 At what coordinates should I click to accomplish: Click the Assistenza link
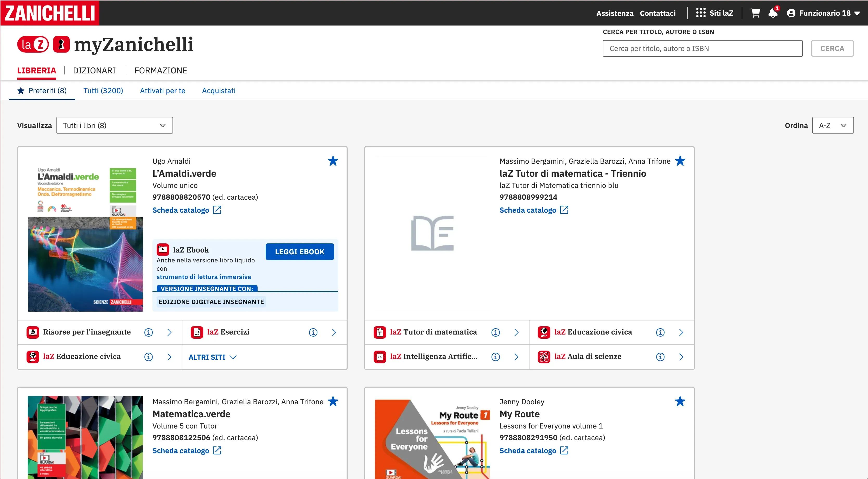point(615,13)
